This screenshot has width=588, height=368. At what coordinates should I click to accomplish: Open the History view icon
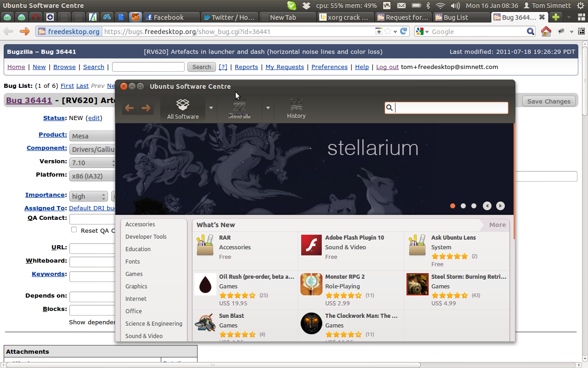(x=296, y=104)
